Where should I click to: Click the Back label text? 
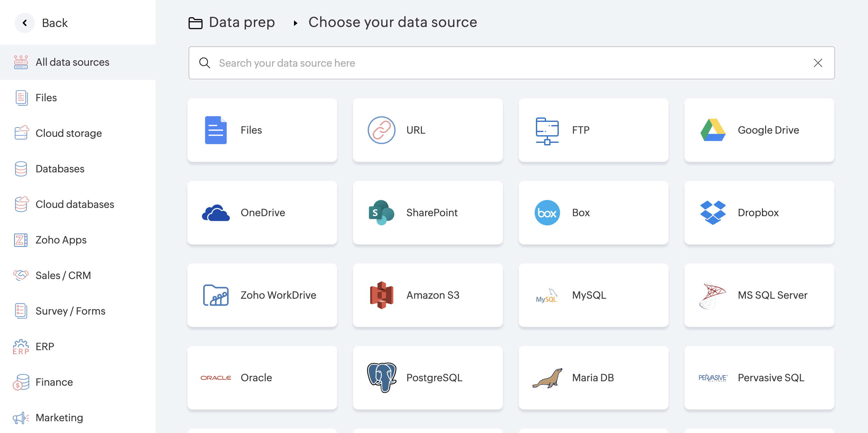coord(55,23)
